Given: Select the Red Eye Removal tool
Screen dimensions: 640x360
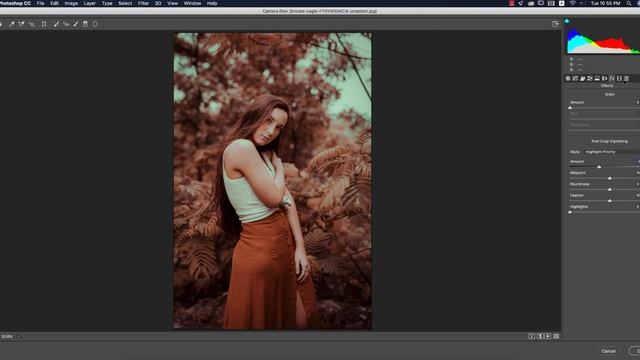Looking at the screenshot, I should (66, 24).
